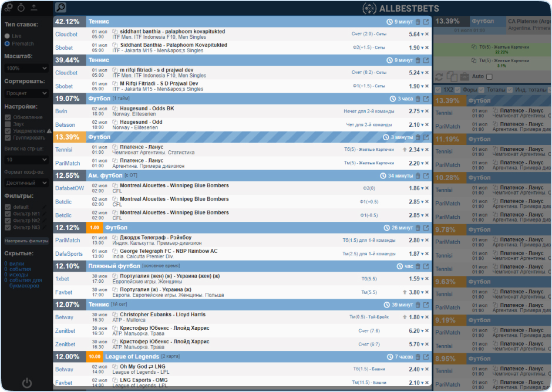552x392 pixels.
Task: Remove the 5.64 odds outcome with X
Action: [427, 35]
